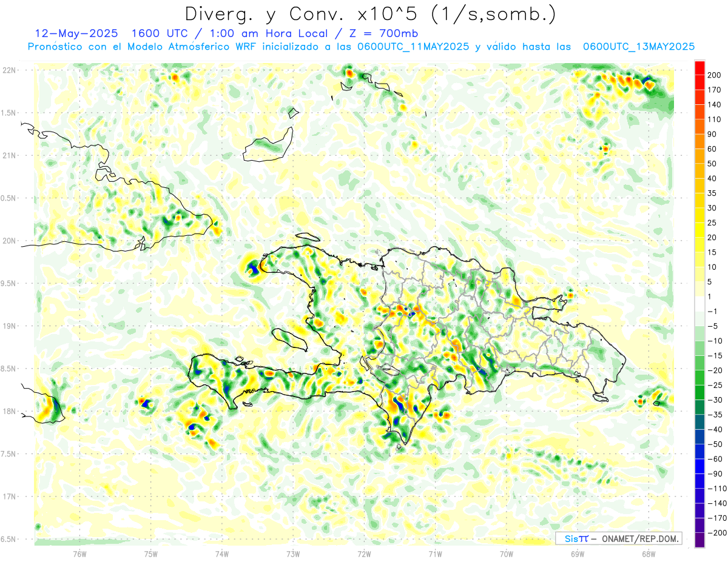Click the positive '35' colorbar label
The width and height of the screenshot is (728, 562).
(x=712, y=193)
